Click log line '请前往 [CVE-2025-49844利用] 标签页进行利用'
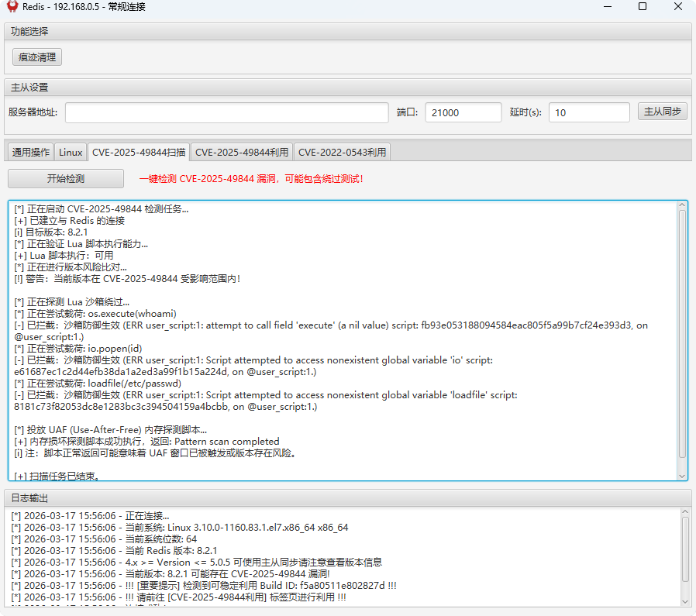 (178, 597)
